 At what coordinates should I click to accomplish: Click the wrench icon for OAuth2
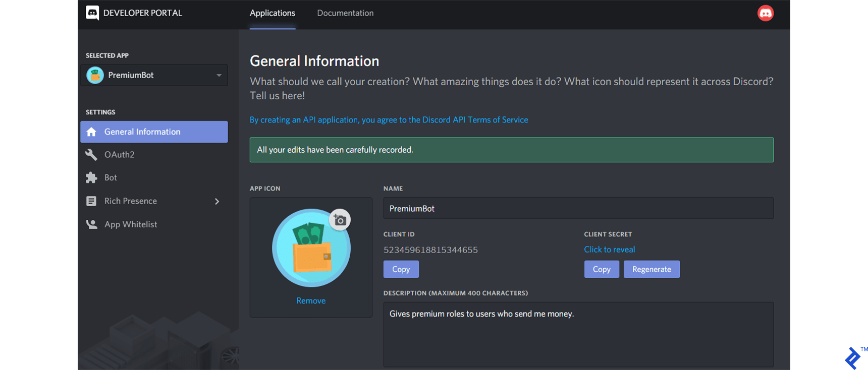[91, 155]
